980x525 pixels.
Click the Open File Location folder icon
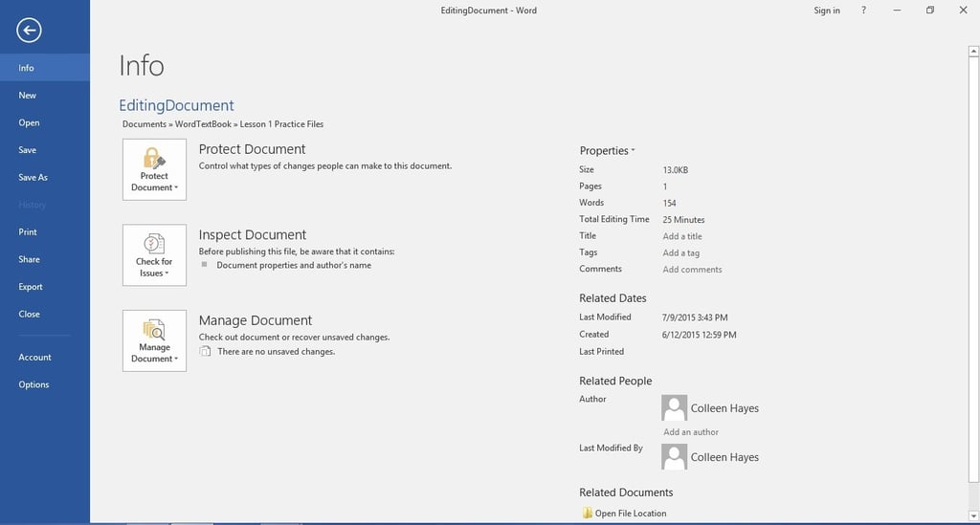tap(587, 514)
